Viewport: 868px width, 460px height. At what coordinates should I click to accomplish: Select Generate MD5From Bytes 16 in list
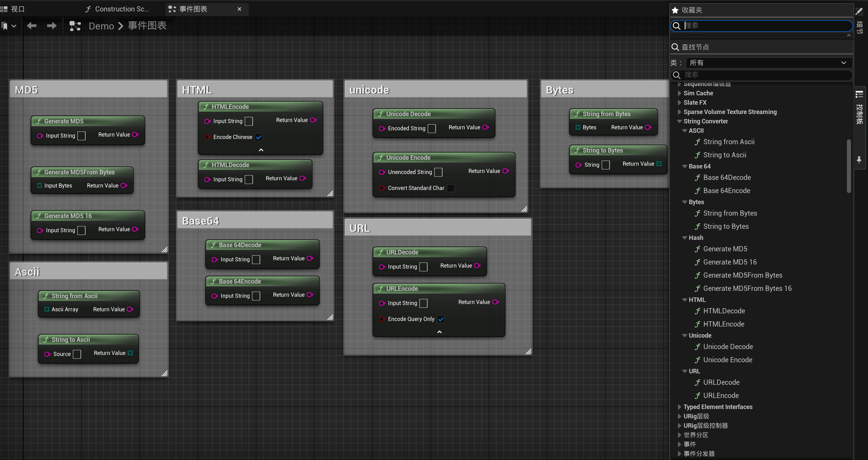coord(747,288)
